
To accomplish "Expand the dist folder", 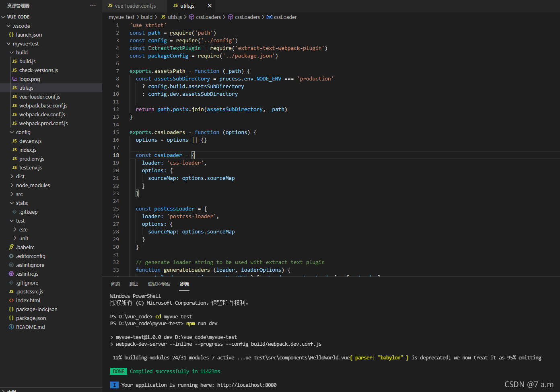I will pyautogui.click(x=12, y=176).
